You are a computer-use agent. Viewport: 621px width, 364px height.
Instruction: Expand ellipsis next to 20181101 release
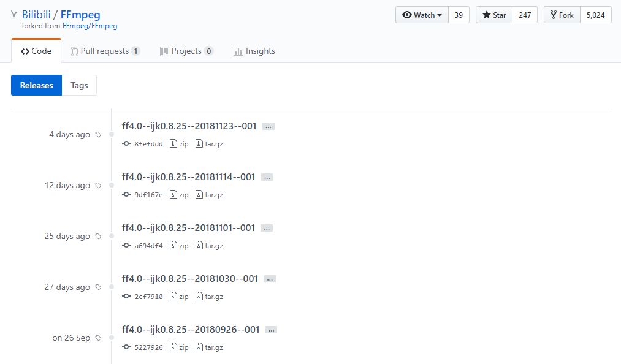[267, 229]
